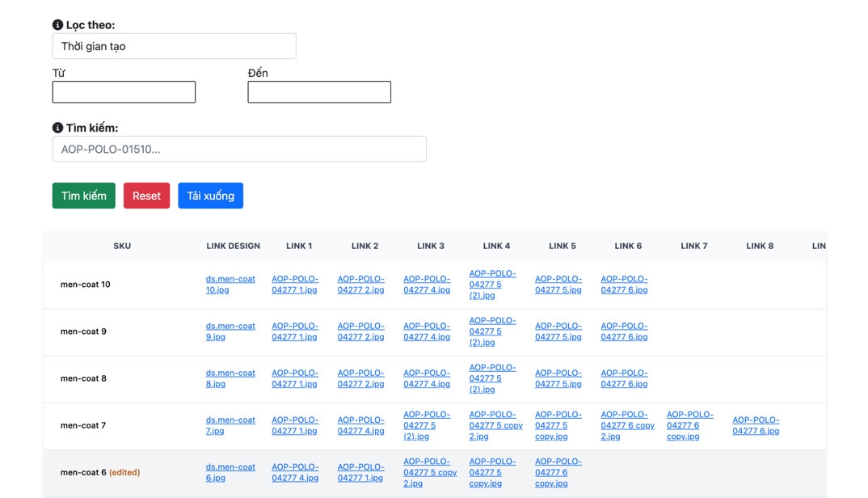Click the blue Tải xuống button
868x498 pixels.
tap(210, 196)
